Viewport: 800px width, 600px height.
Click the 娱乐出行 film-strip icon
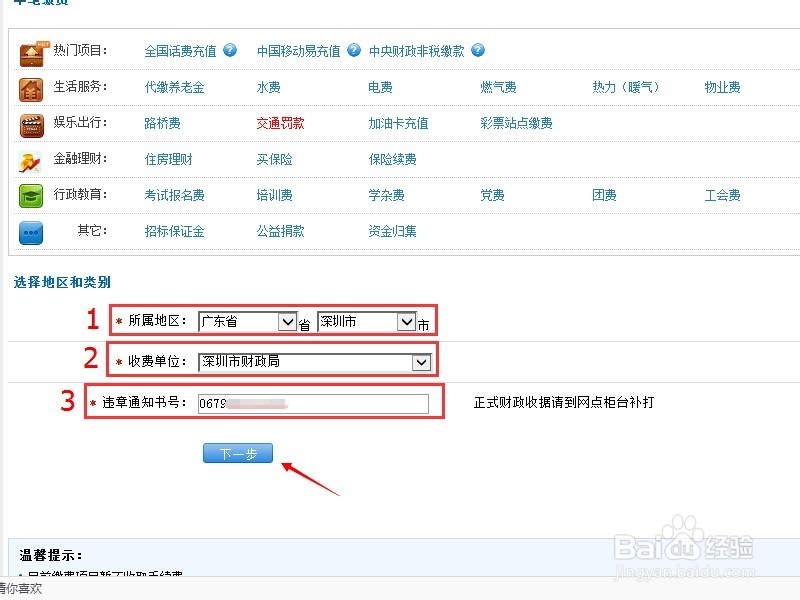pos(31,124)
